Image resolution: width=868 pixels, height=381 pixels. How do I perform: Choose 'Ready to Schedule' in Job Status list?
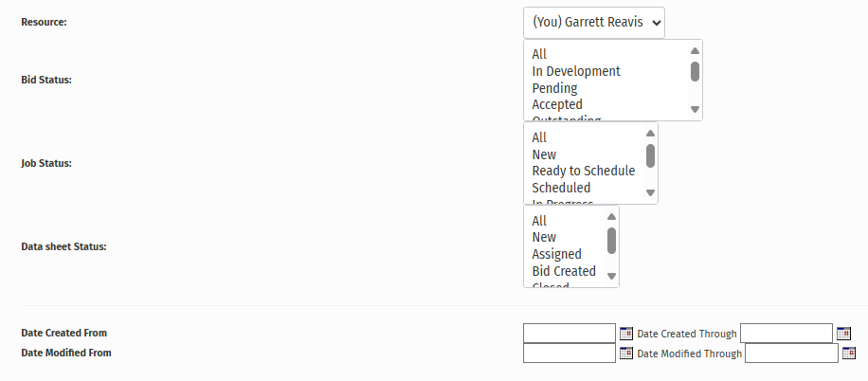point(583,171)
